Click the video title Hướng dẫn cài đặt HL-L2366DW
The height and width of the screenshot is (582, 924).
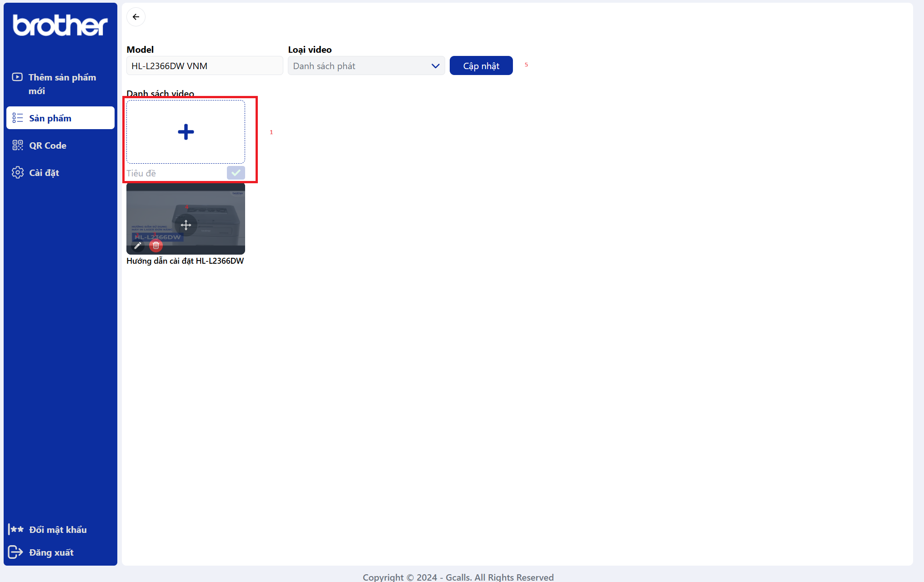coord(185,261)
